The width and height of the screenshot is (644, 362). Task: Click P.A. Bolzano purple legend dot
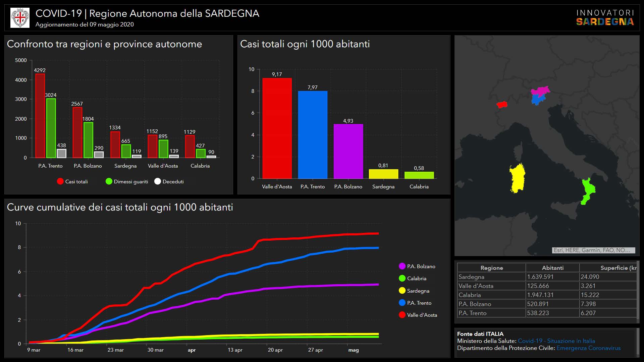(402, 266)
